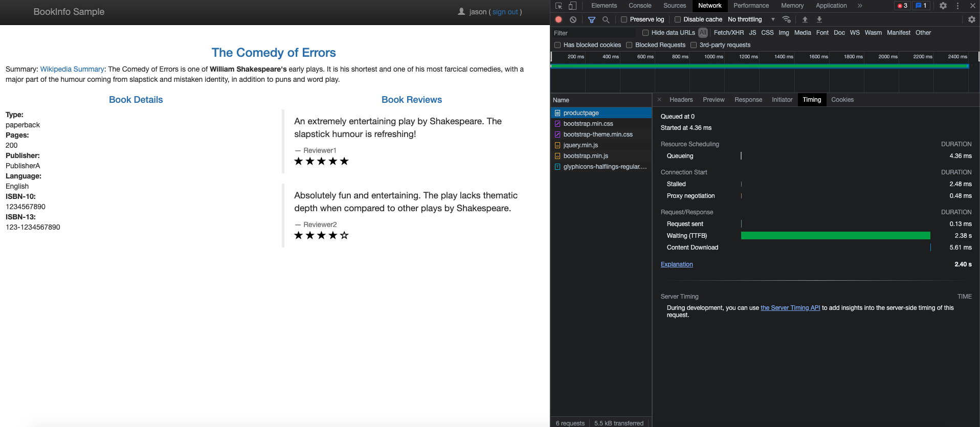The image size is (980, 427).
Task: Follow the Wikipedia Summary link
Action: [72, 69]
